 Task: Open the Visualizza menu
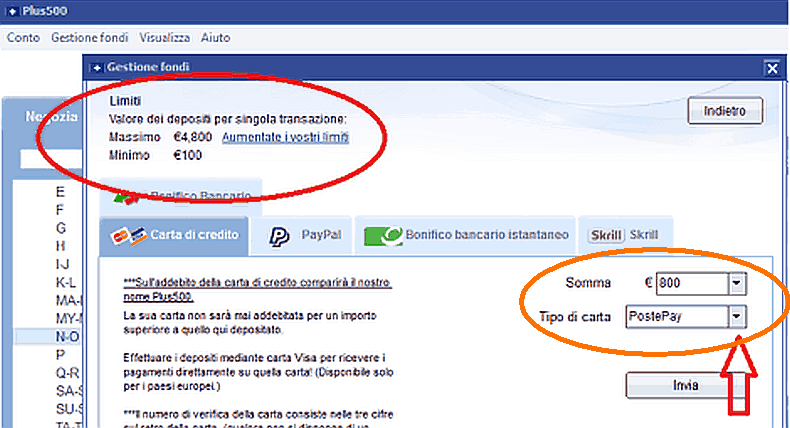pyautogui.click(x=165, y=38)
